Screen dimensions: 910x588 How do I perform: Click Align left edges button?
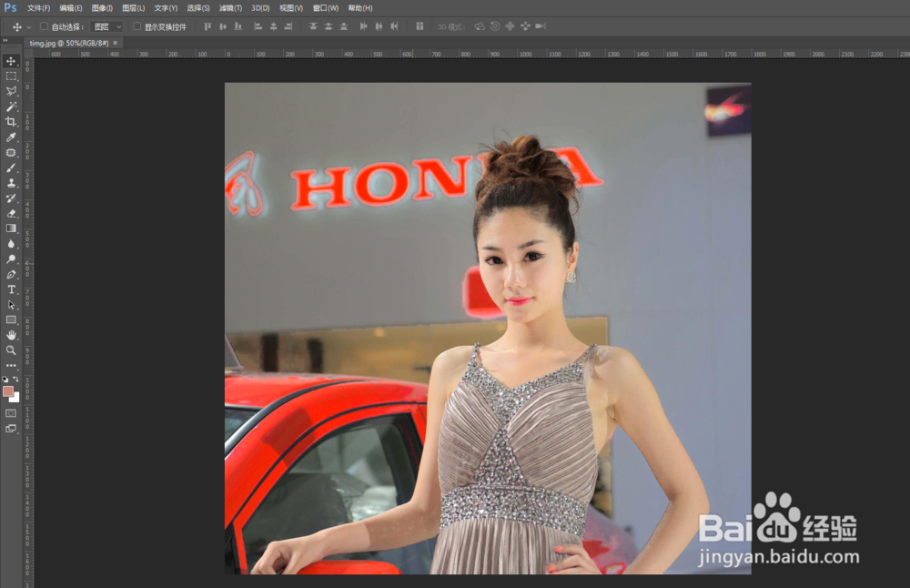click(x=258, y=26)
